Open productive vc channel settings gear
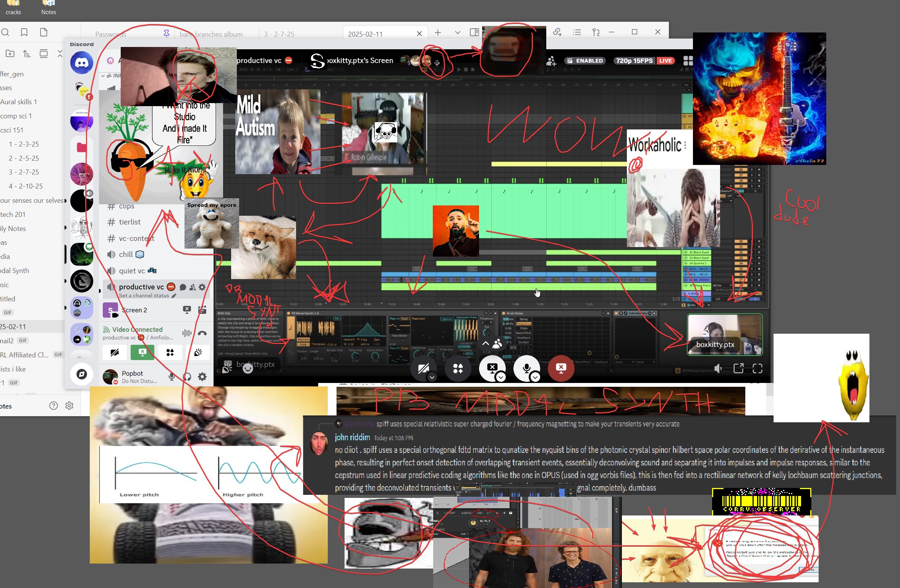Screen dimensions: 900x588 [202, 287]
